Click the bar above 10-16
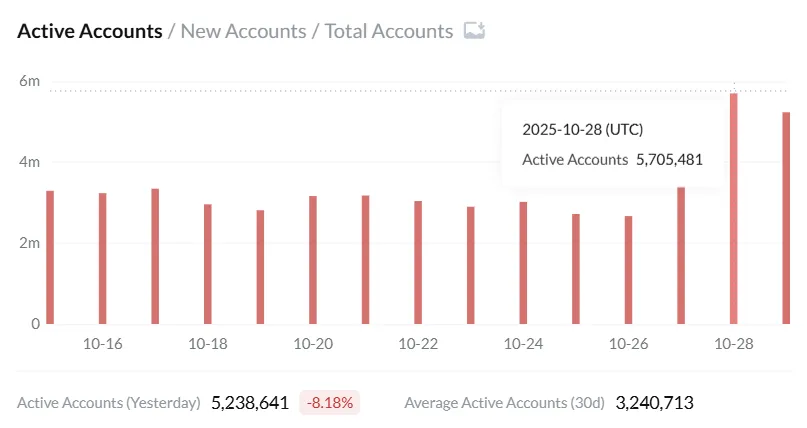This screenshot has height=428, width=807. pyautogui.click(x=103, y=258)
